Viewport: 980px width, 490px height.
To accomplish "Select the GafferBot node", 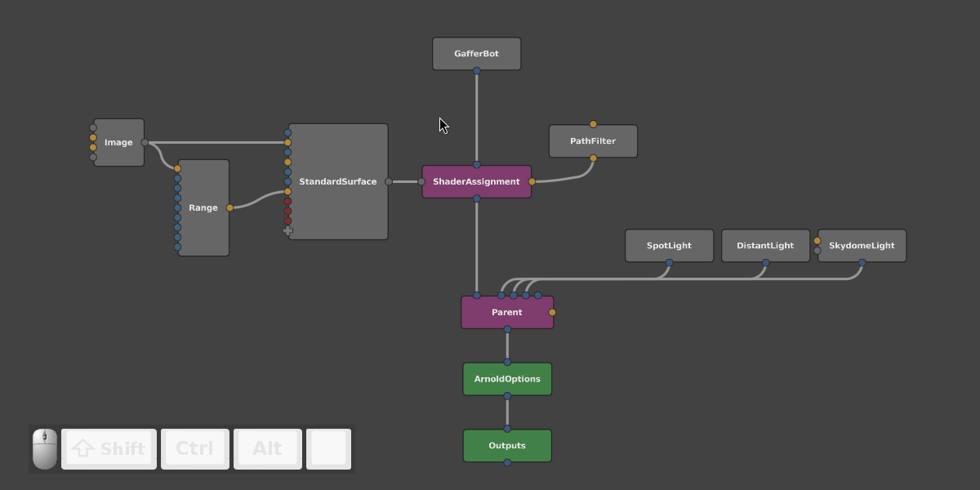I will pos(477,54).
